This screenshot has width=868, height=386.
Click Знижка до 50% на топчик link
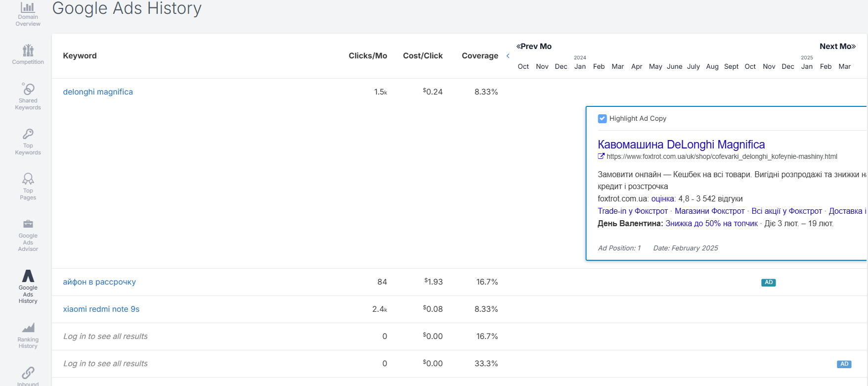[712, 224]
